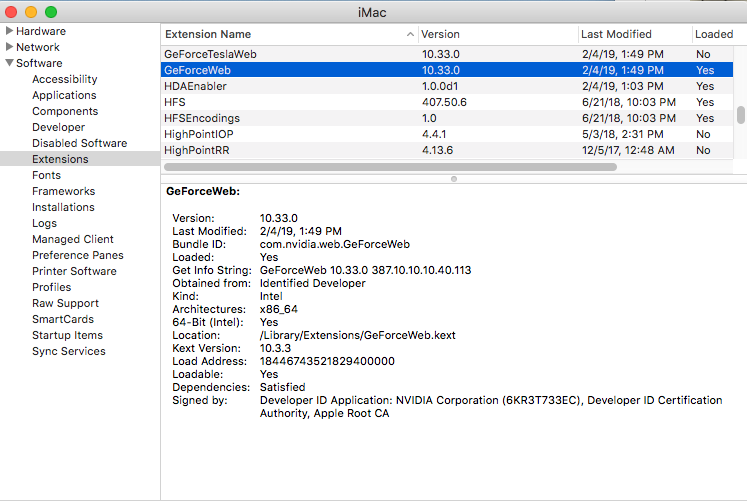Open Fonts in the sidebar
This screenshot has height=501, width=747.
point(47,175)
